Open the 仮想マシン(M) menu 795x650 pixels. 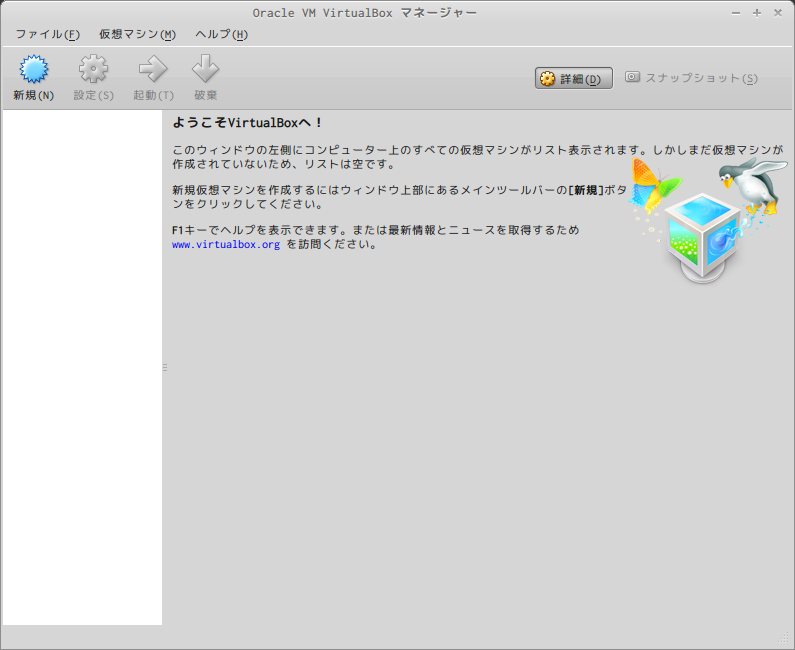coord(137,34)
